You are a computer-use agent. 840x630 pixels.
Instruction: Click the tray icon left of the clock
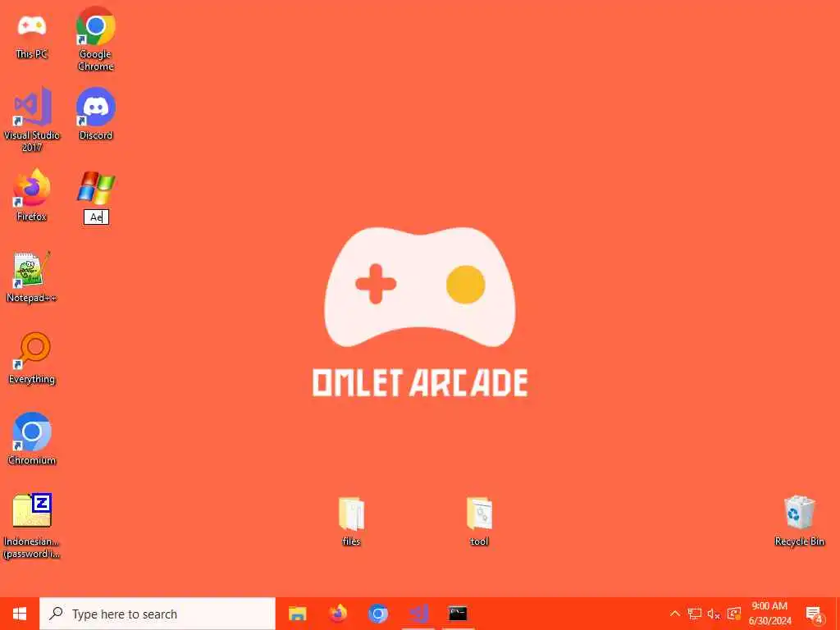[734, 614]
